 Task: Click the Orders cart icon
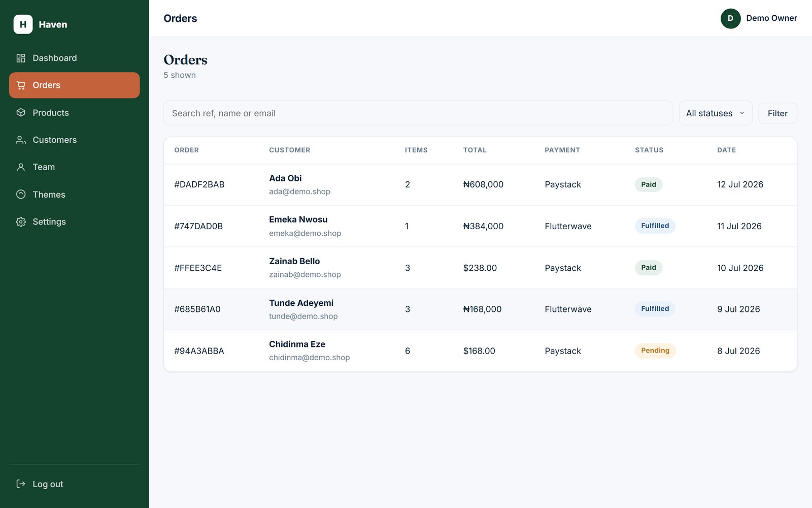(x=21, y=85)
